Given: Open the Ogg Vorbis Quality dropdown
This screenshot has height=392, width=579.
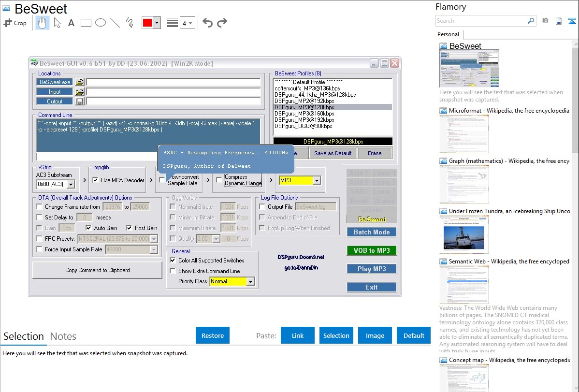Looking at the screenshot, I should [217, 239].
